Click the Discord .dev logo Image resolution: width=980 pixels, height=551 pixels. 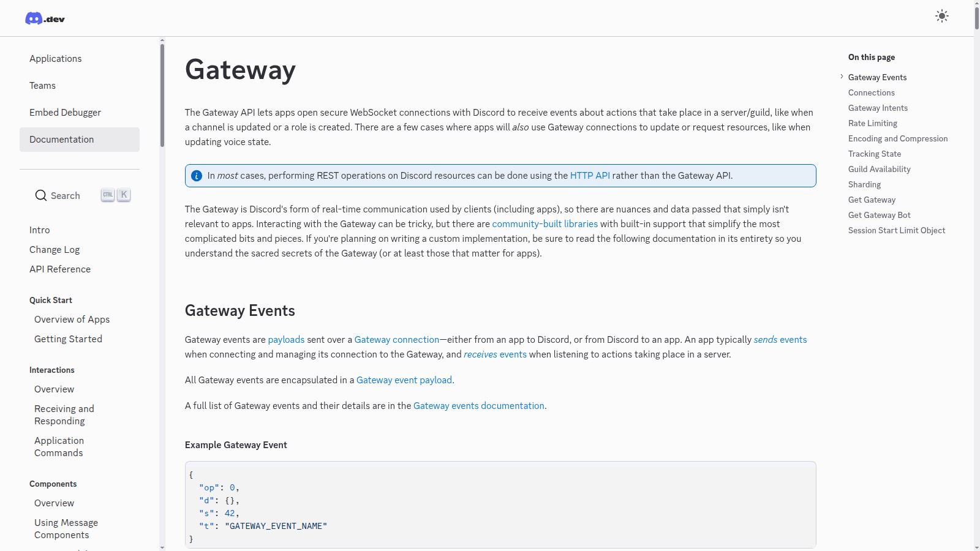(x=45, y=18)
